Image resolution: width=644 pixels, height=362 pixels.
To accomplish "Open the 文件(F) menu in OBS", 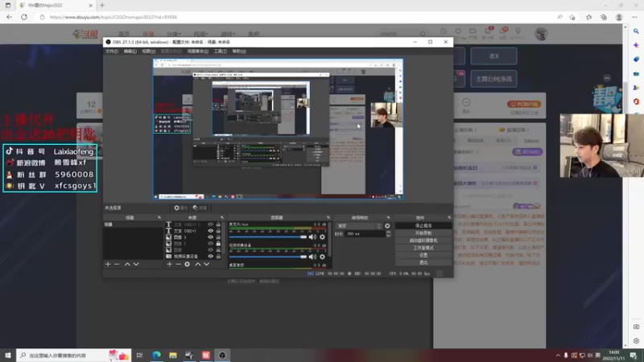I will (x=112, y=51).
